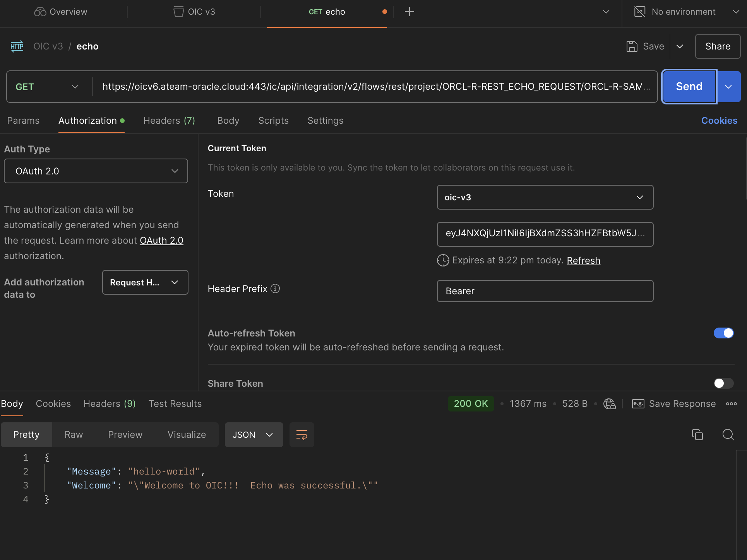Toggle the word wrap lines icon

302,435
